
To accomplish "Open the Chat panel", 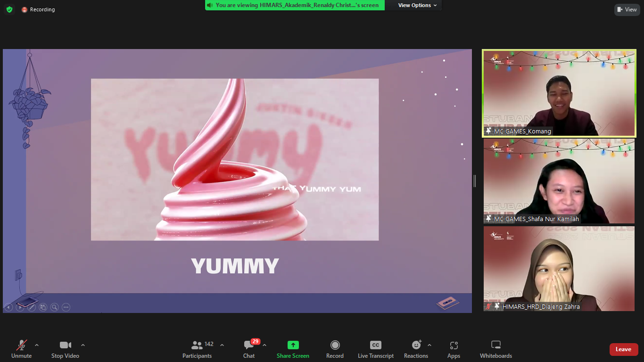I will [249, 349].
